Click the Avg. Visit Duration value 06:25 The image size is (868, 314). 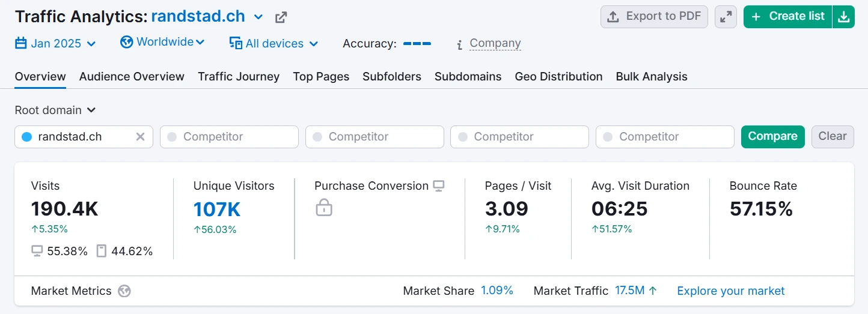(620, 209)
